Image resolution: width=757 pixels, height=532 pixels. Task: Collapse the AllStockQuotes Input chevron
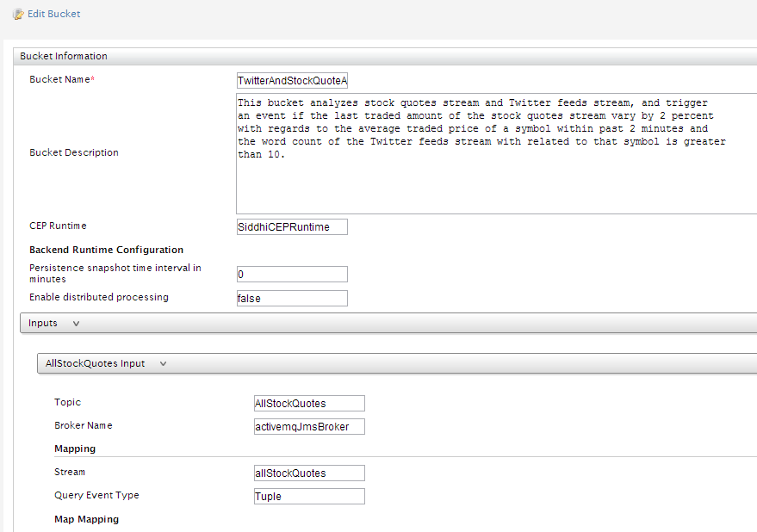[163, 363]
